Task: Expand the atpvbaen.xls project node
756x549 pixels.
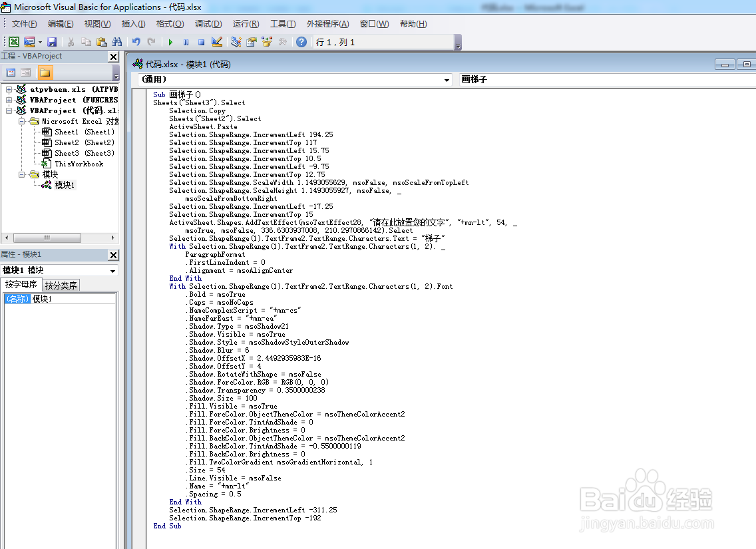Action: point(9,89)
